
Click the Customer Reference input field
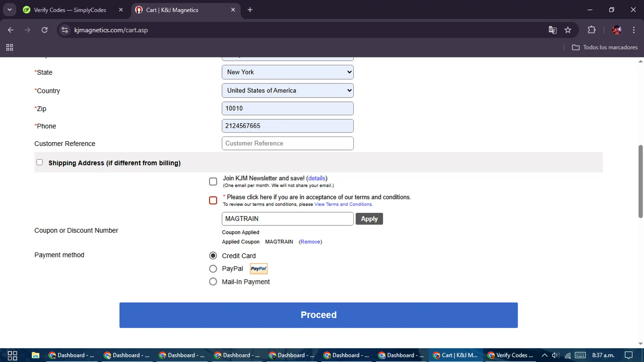click(x=288, y=143)
